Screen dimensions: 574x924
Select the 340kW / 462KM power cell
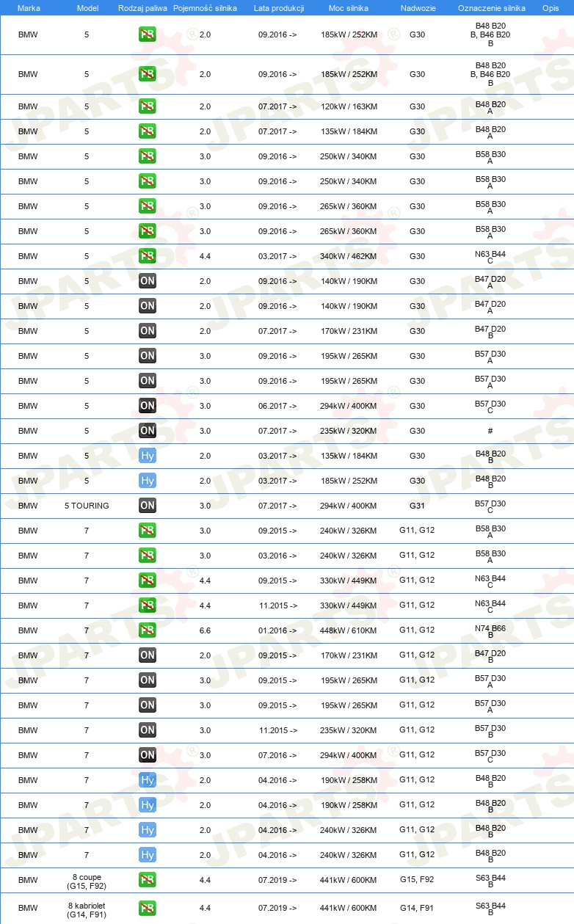pos(349,256)
